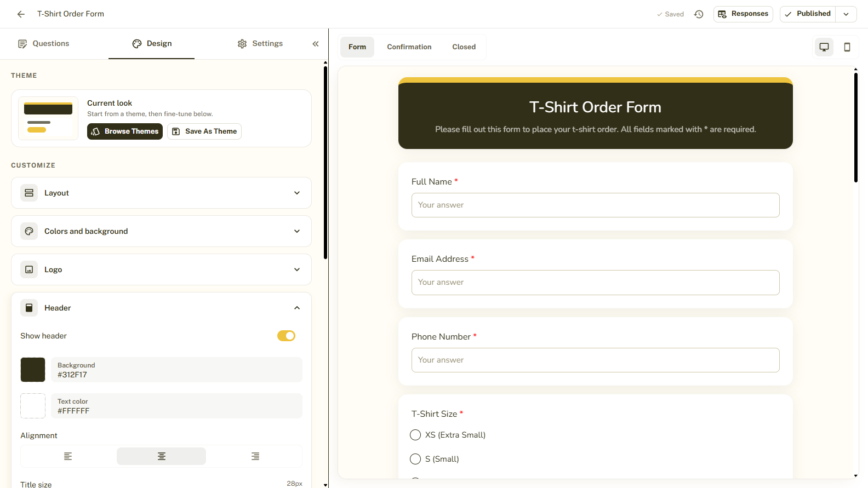Go back using the left arrow icon
This screenshot has width=868, height=488.
tap(21, 14)
